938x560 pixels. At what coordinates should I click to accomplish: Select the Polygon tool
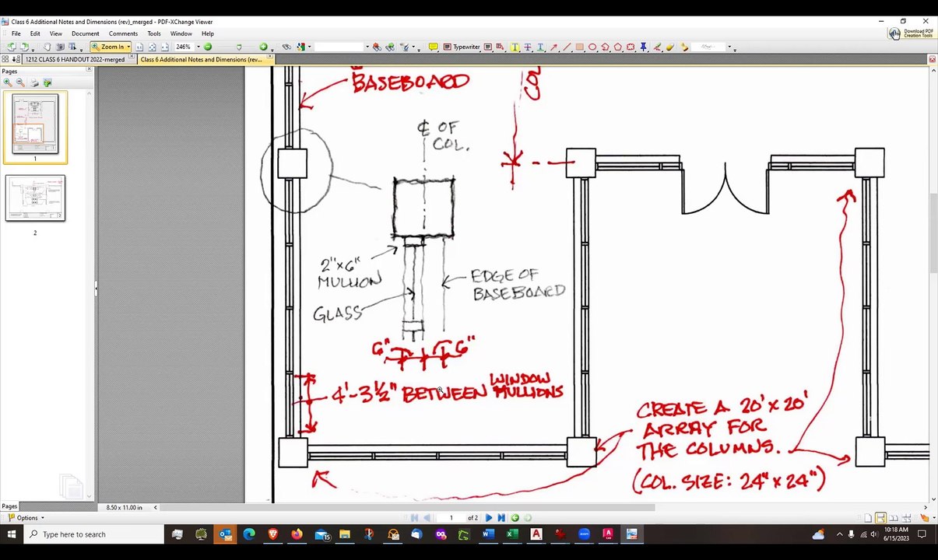[x=618, y=47]
